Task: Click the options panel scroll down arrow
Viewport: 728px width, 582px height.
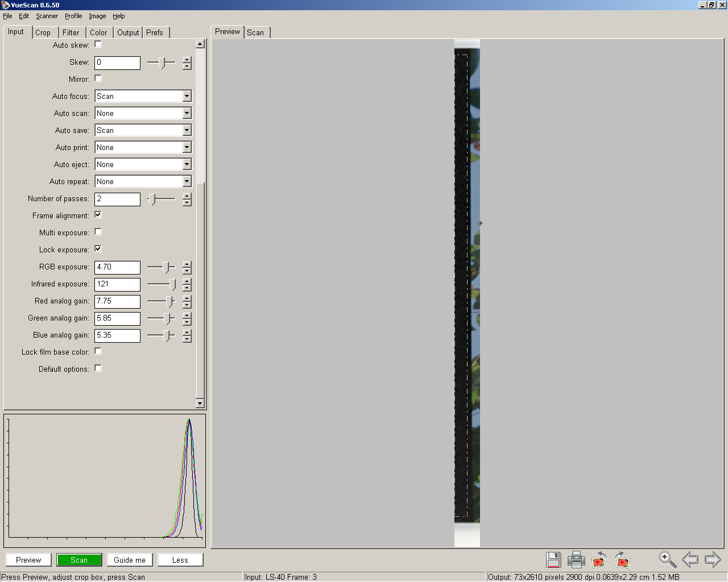Action: (200, 404)
